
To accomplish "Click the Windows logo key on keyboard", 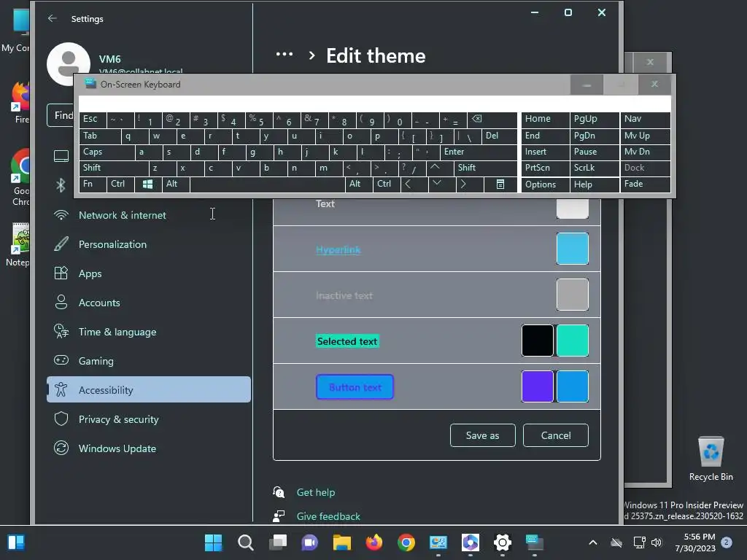I will coord(147,184).
